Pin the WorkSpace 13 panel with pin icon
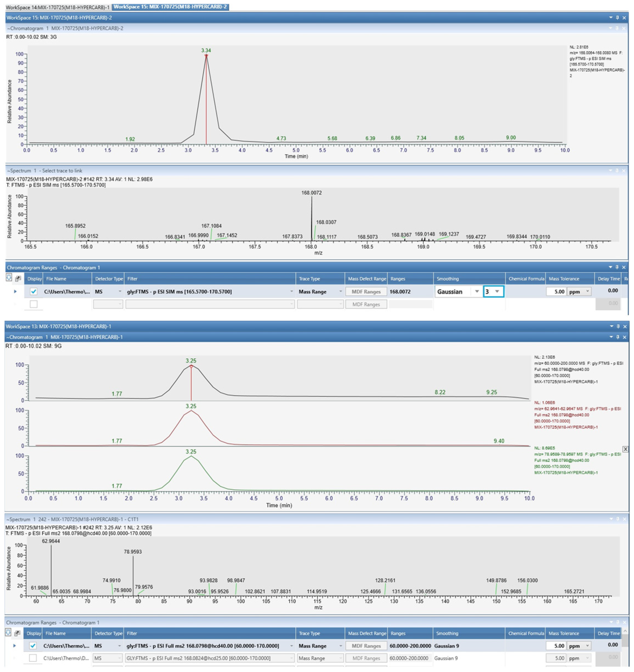634x672 pixels. 618,326
